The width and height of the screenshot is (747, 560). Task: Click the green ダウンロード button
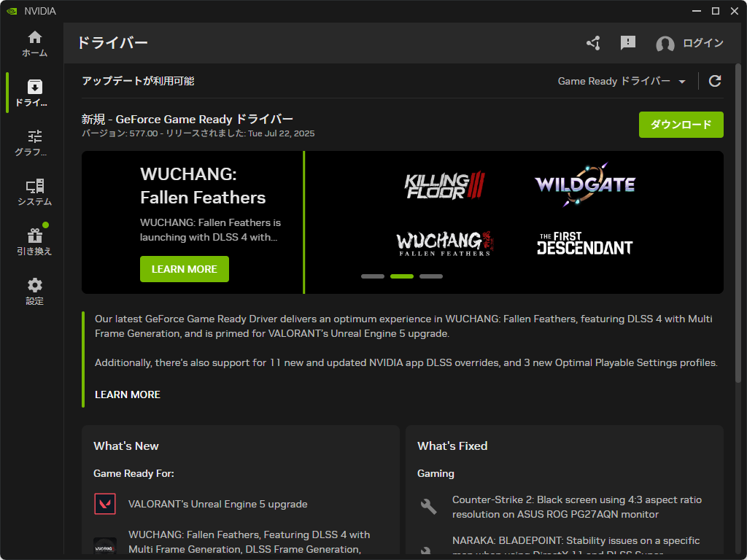click(x=681, y=125)
